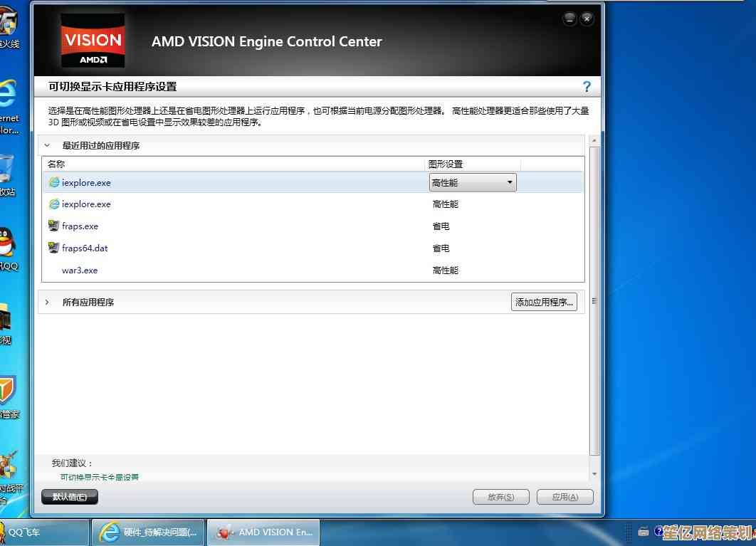
Task: Click Internet Explorer desktop shortcut icon
Action: click(7, 94)
